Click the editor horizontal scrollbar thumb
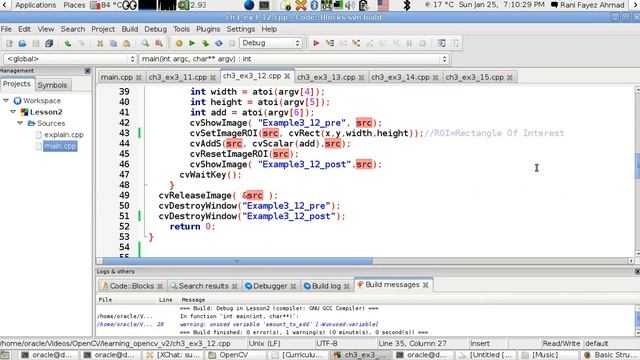This screenshot has height=360, width=640. 237,261
